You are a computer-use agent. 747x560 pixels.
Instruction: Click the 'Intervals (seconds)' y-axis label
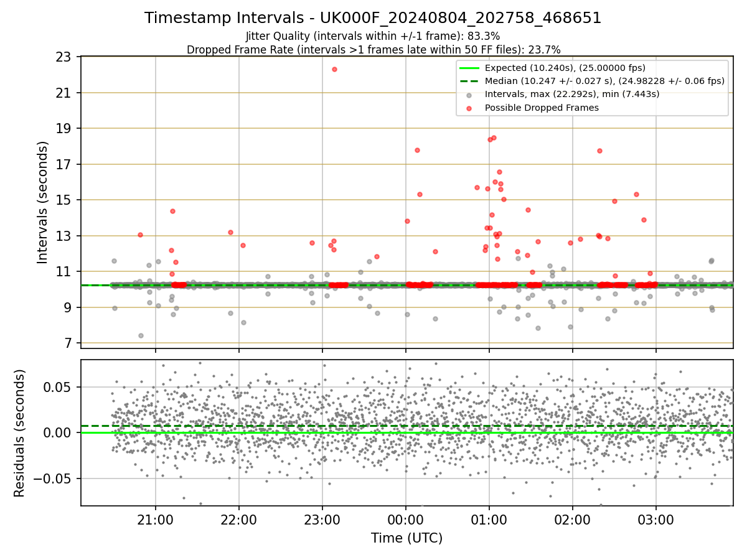pyautogui.click(x=43, y=202)
